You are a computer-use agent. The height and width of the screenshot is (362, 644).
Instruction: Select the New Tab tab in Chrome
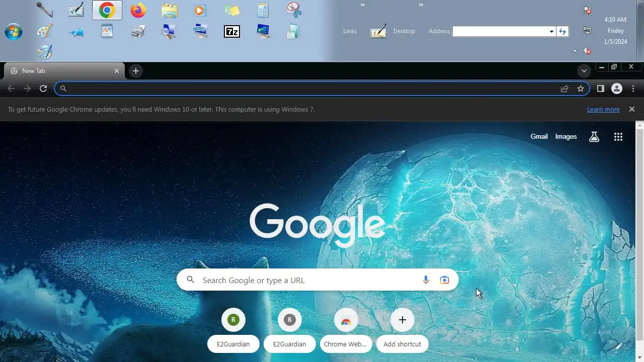64,71
